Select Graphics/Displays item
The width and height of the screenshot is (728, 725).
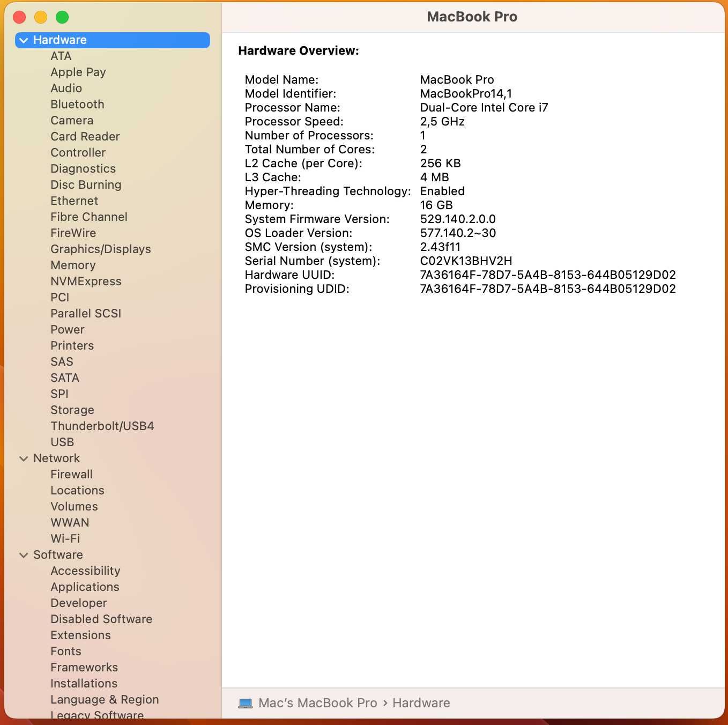pos(101,249)
